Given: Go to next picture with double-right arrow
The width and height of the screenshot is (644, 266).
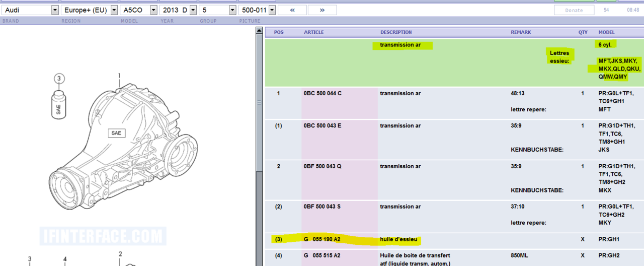Looking at the screenshot, I should pyautogui.click(x=322, y=10).
